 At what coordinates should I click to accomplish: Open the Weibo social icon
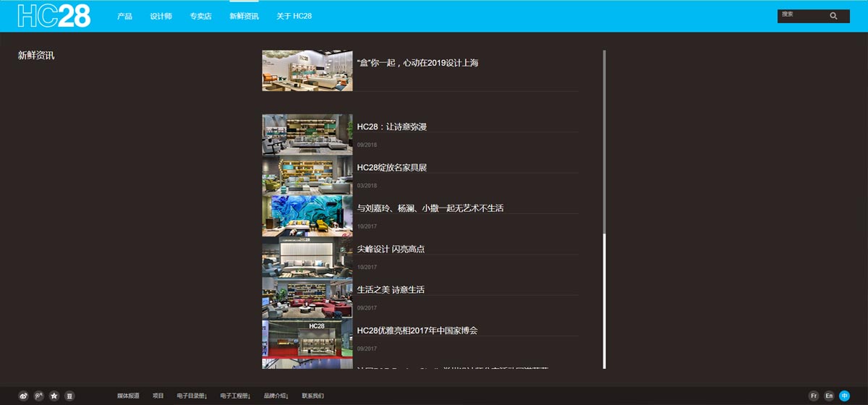point(23,396)
